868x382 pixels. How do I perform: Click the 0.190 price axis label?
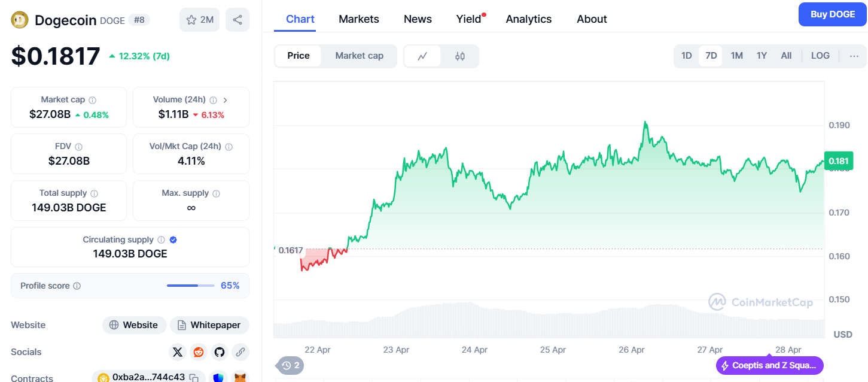839,125
